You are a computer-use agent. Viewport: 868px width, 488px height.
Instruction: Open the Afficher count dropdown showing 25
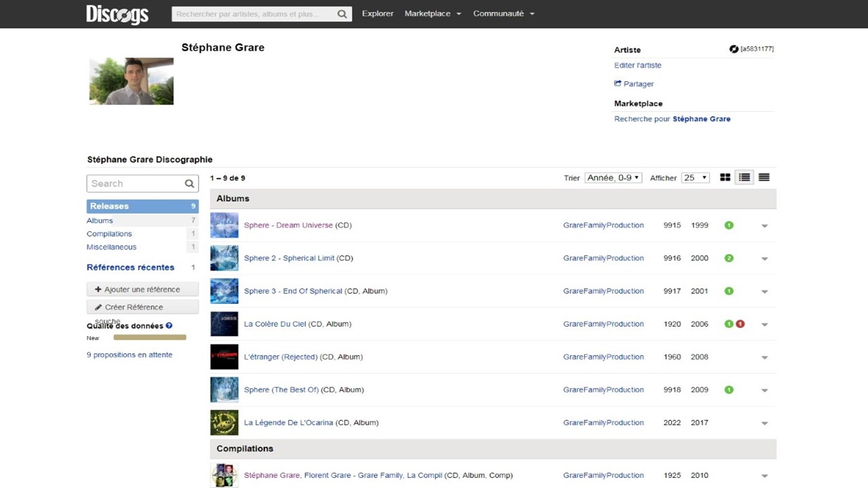pos(696,178)
